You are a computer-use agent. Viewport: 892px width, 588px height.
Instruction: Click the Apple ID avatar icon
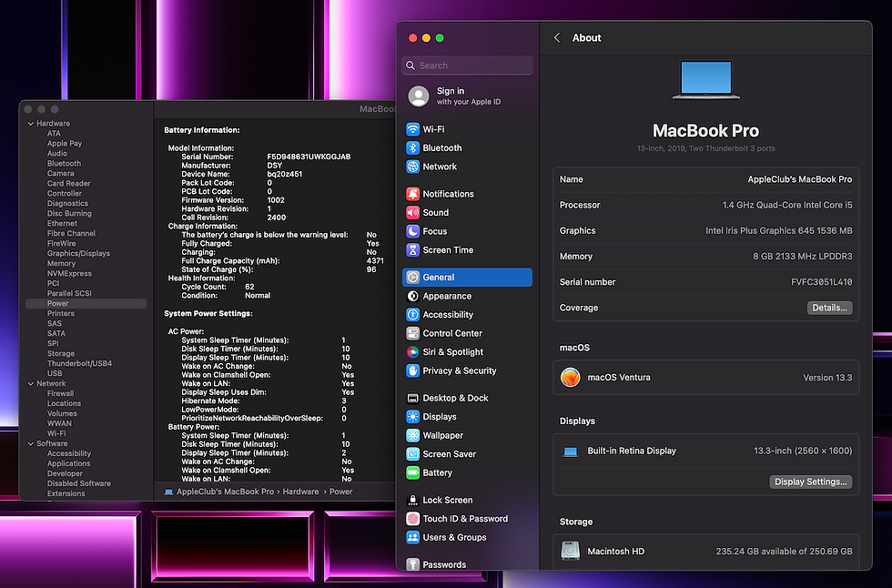pos(419,96)
